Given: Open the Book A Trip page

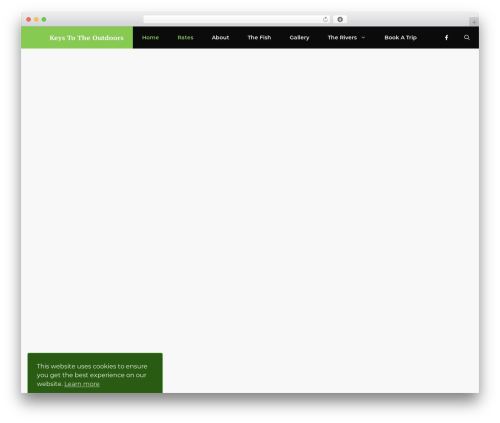Looking at the screenshot, I should coord(401,38).
